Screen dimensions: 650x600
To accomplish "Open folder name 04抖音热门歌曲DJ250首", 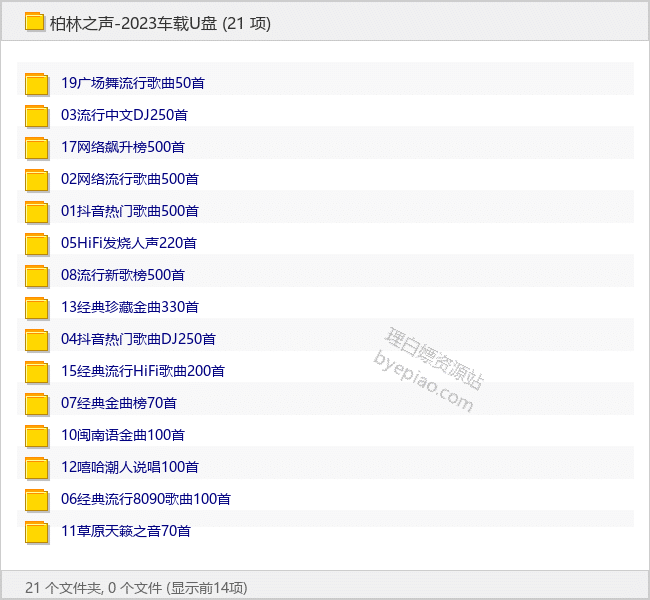I will [x=138, y=339].
